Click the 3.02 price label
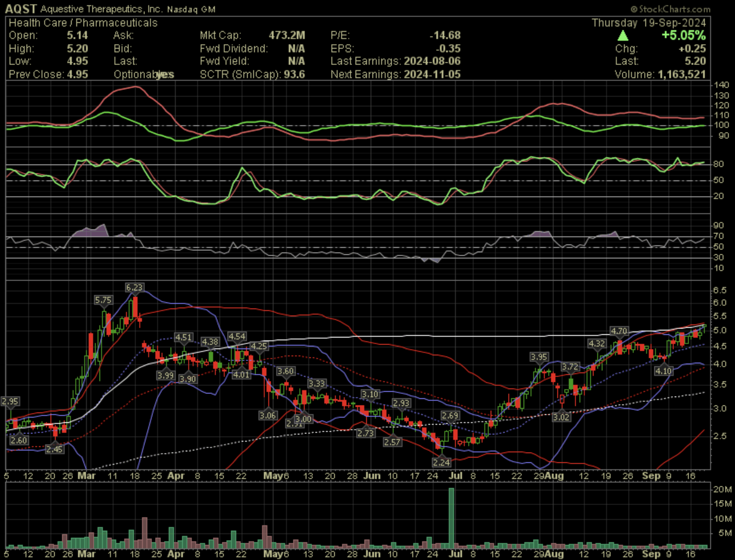This screenshot has height=560, width=735. pos(561,417)
